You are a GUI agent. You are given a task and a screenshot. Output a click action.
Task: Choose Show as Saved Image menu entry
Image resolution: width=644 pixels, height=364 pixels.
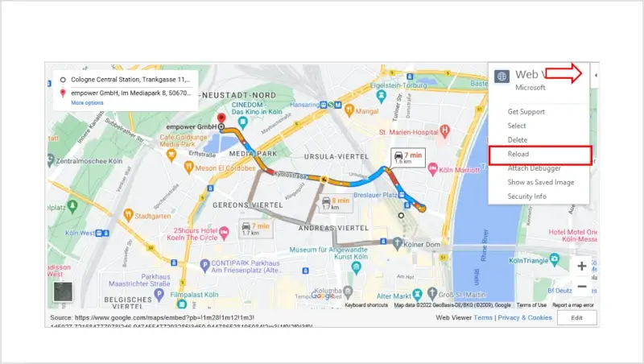click(x=540, y=182)
